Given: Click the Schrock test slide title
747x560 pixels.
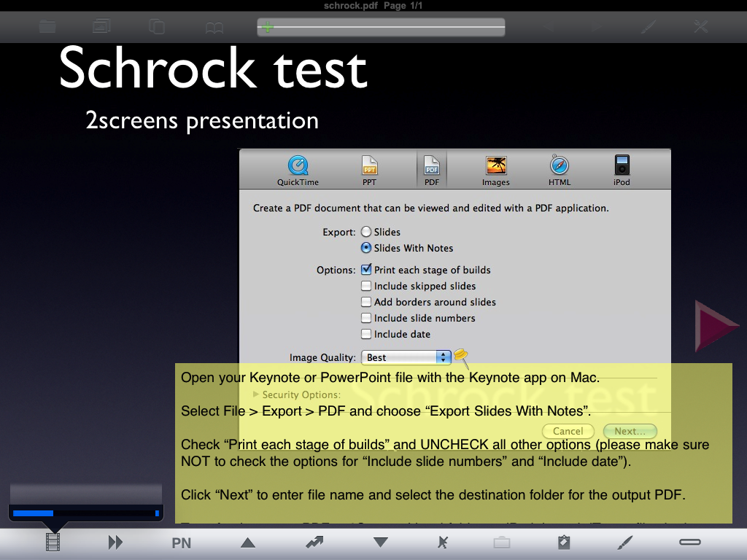Looking at the screenshot, I should [x=213, y=68].
